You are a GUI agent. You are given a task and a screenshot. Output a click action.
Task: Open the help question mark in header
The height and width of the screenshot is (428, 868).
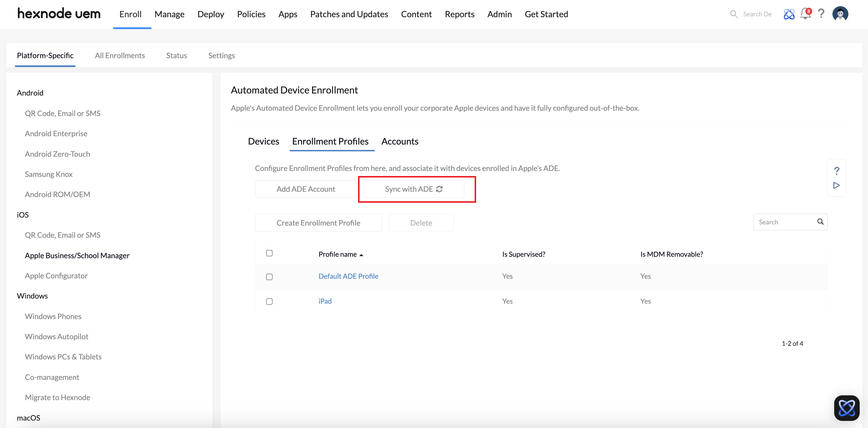(x=821, y=14)
